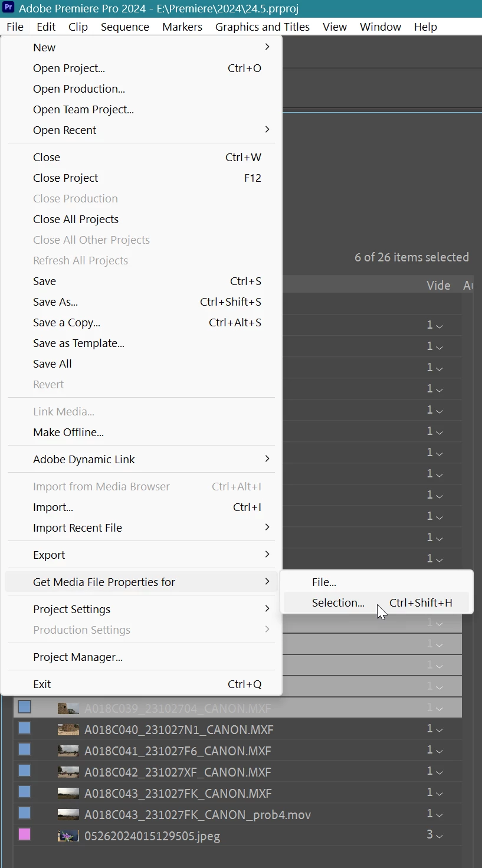This screenshot has width=482, height=868.
Task: Choose Import... menu entry
Action: point(141,507)
